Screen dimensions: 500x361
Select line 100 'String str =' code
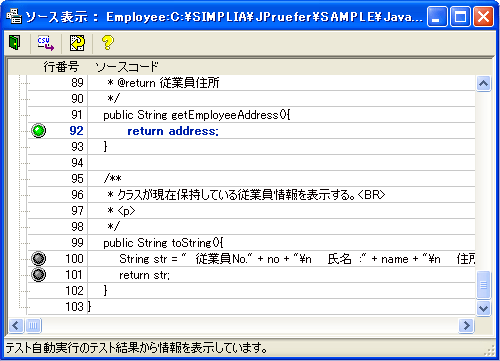tap(297, 259)
